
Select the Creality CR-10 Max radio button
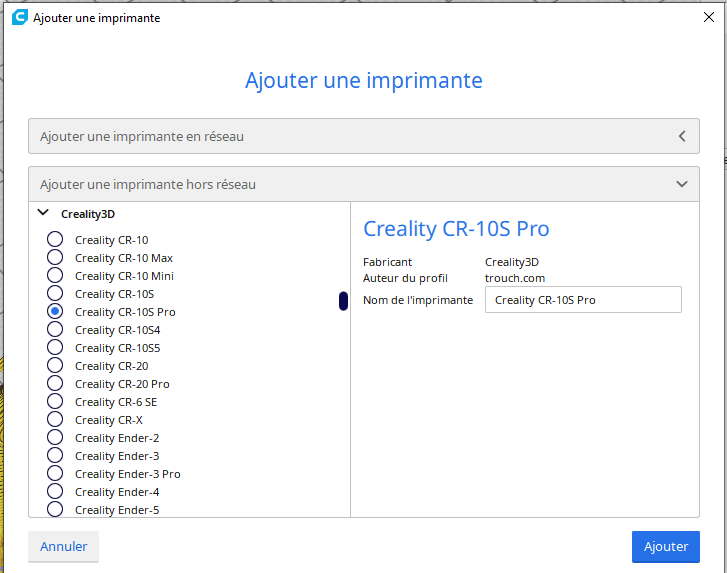click(55, 257)
